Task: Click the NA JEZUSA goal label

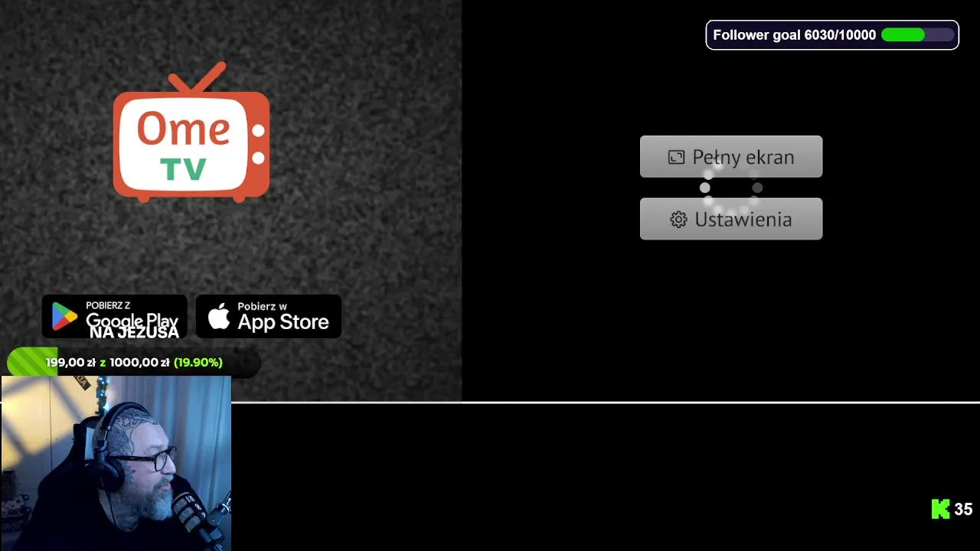Action: 134,332
